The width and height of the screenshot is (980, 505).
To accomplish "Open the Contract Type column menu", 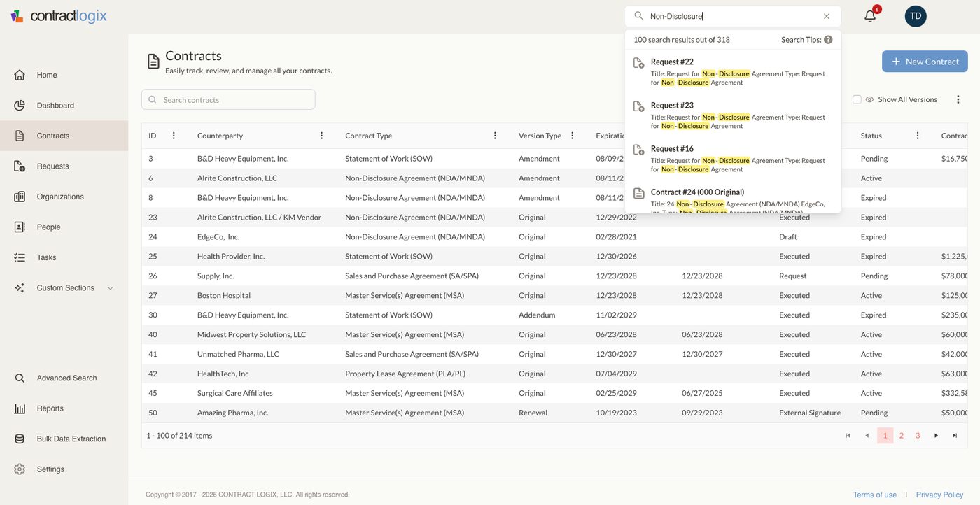I will (x=495, y=136).
